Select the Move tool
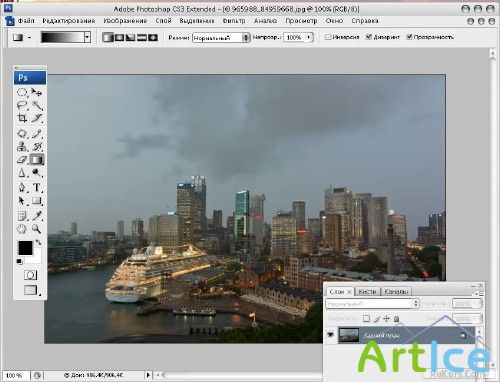Viewport: 500px width, 382px height. pyautogui.click(x=37, y=92)
